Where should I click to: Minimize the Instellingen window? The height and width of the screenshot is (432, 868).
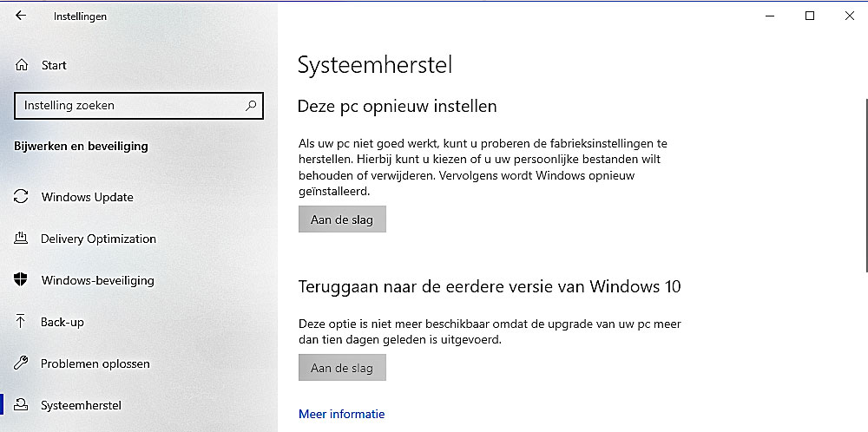(x=769, y=16)
